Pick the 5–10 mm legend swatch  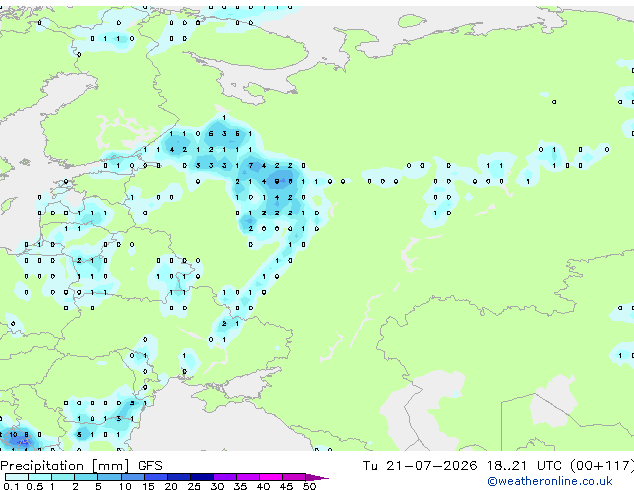click(x=109, y=477)
